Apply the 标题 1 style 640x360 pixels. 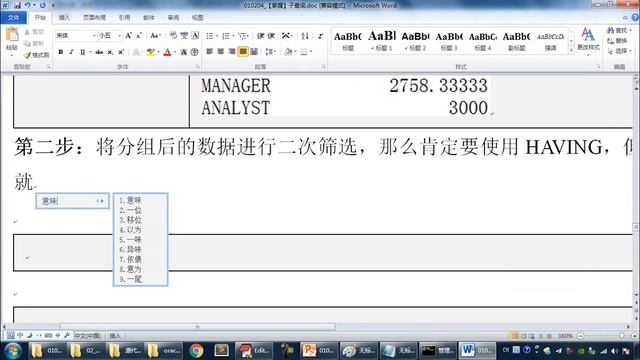382,40
